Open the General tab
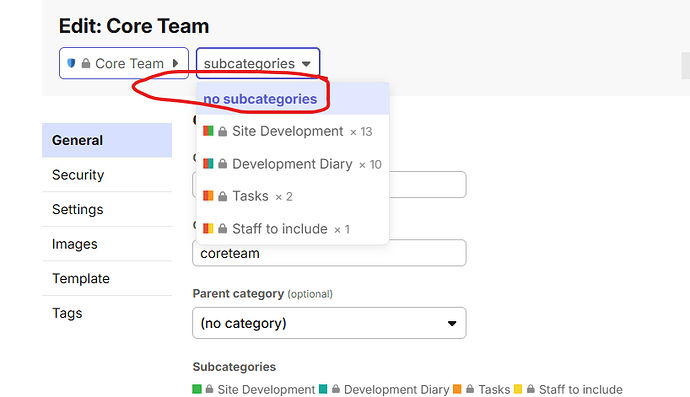Viewport: 690px width, 397px height. (x=107, y=140)
